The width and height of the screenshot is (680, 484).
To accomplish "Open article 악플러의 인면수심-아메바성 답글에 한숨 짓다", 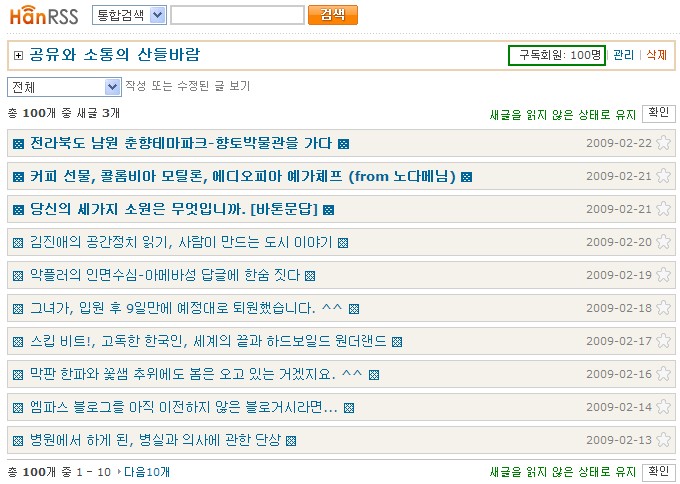I will point(165,275).
